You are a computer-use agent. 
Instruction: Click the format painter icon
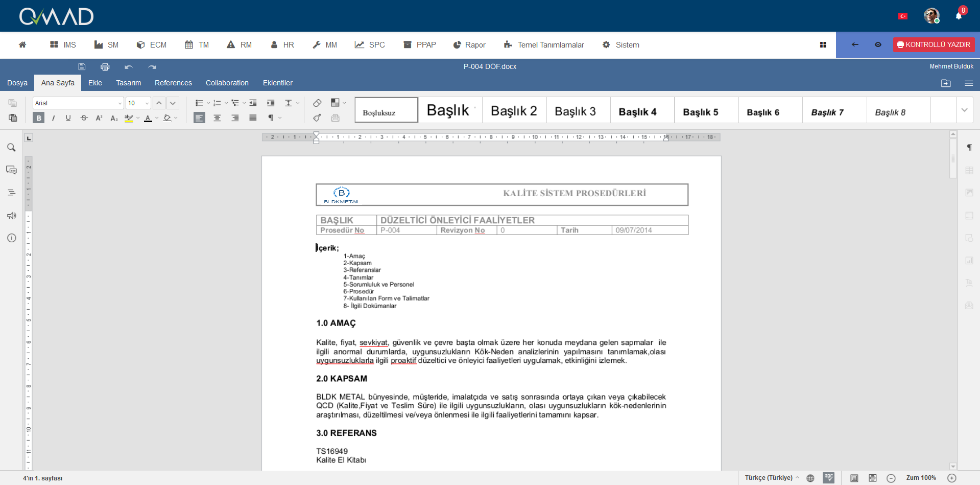pos(317,118)
